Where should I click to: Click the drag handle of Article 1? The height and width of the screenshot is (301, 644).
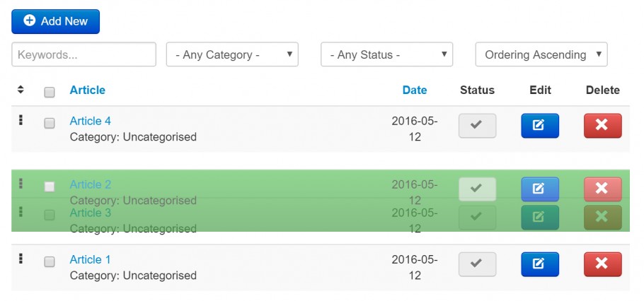coord(21,259)
